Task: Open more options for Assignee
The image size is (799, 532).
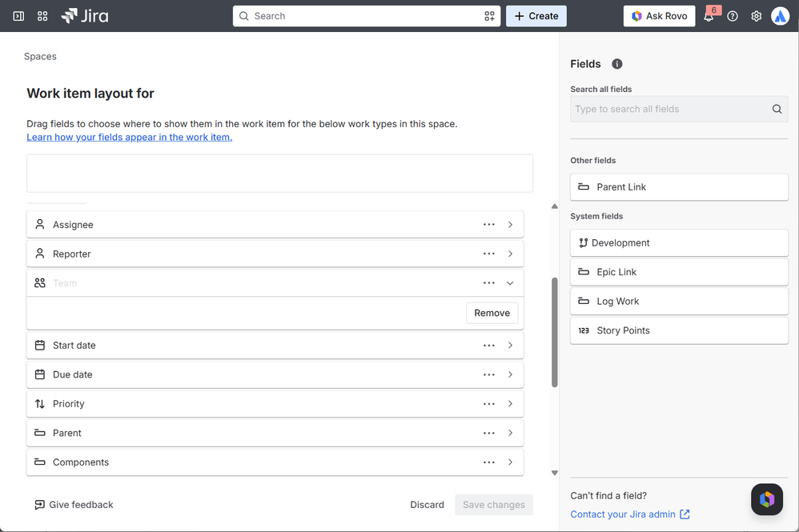Action: (x=489, y=225)
